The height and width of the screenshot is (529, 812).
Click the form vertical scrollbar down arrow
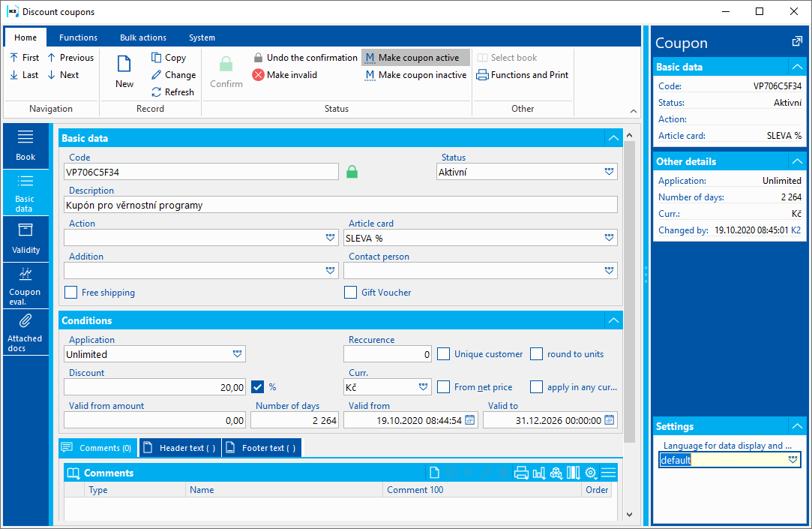[629, 515]
